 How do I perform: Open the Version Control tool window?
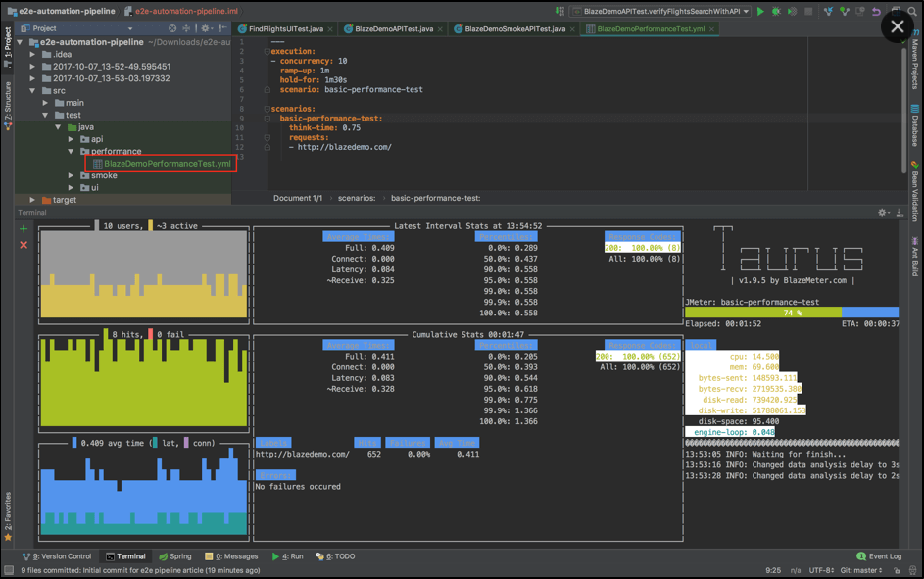pyautogui.click(x=57, y=556)
